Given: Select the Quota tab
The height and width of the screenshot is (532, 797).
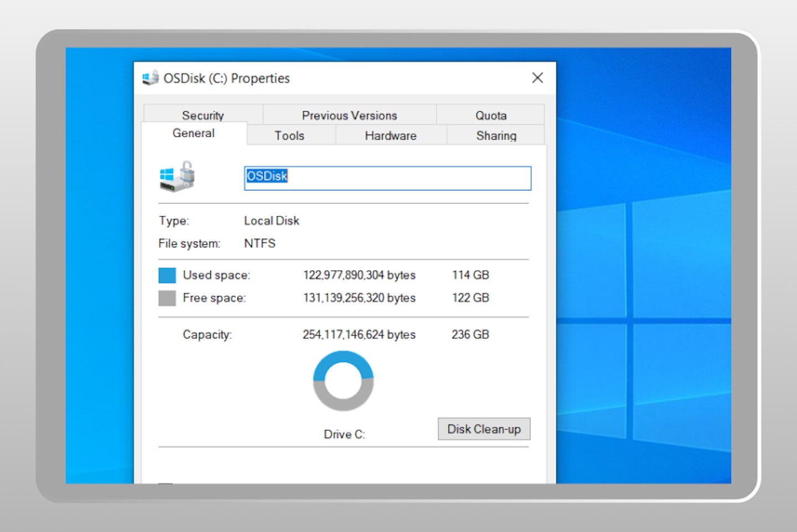Looking at the screenshot, I should [491, 115].
